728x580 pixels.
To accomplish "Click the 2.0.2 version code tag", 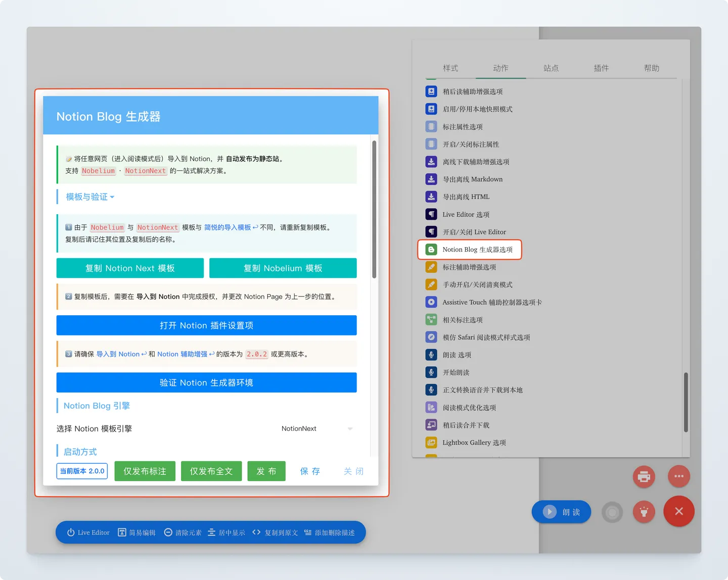I will pos(256,354).
